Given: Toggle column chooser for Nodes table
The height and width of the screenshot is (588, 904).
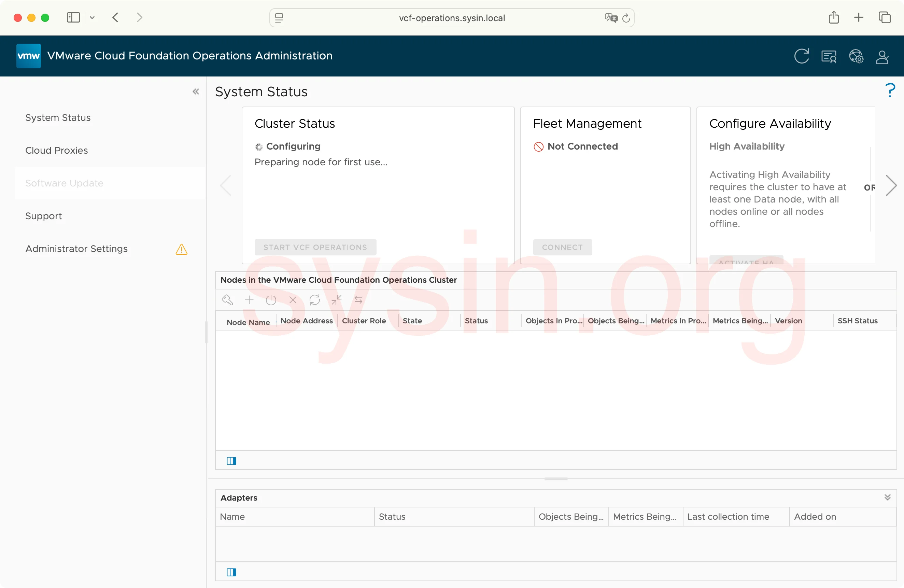Looking at the screenshot, I should pyautogui.click(x=231, y=461).
